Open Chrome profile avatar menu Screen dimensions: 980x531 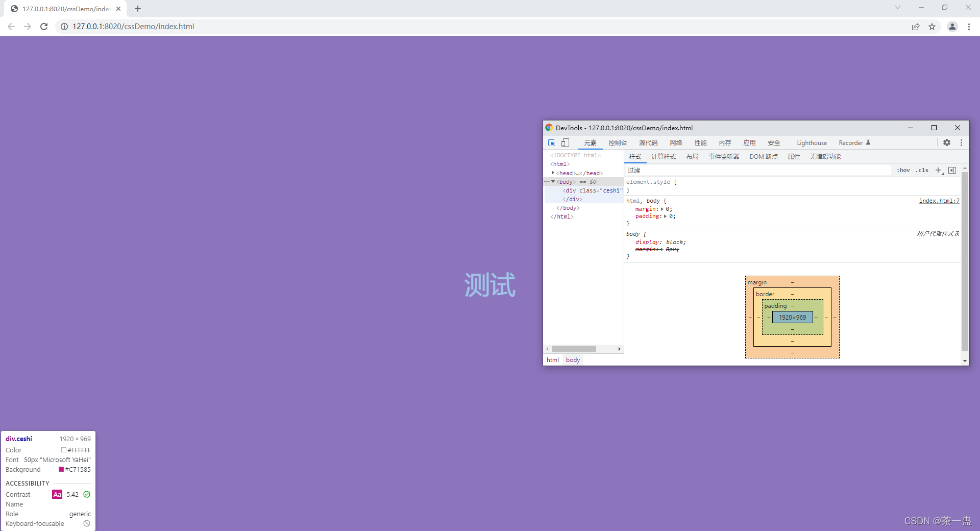(x=952, y=27)
